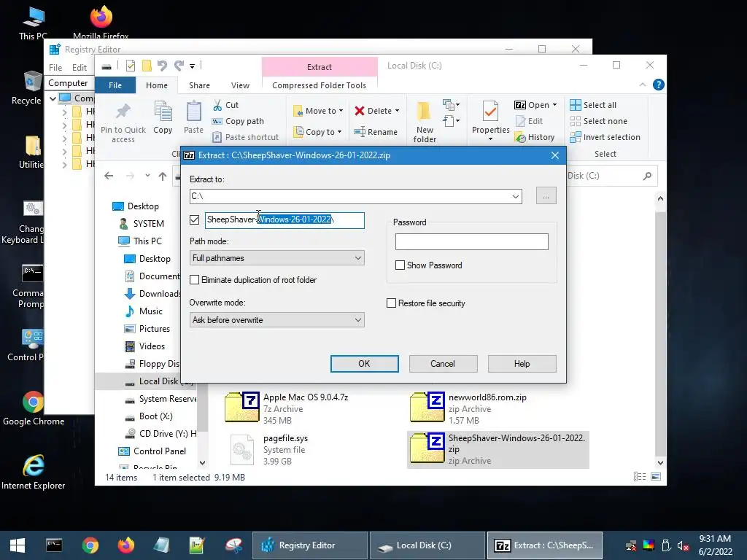Click the file list scrollbar down arrow
The height and width of the screenshot is (560, 747).
tap(660, 462)
